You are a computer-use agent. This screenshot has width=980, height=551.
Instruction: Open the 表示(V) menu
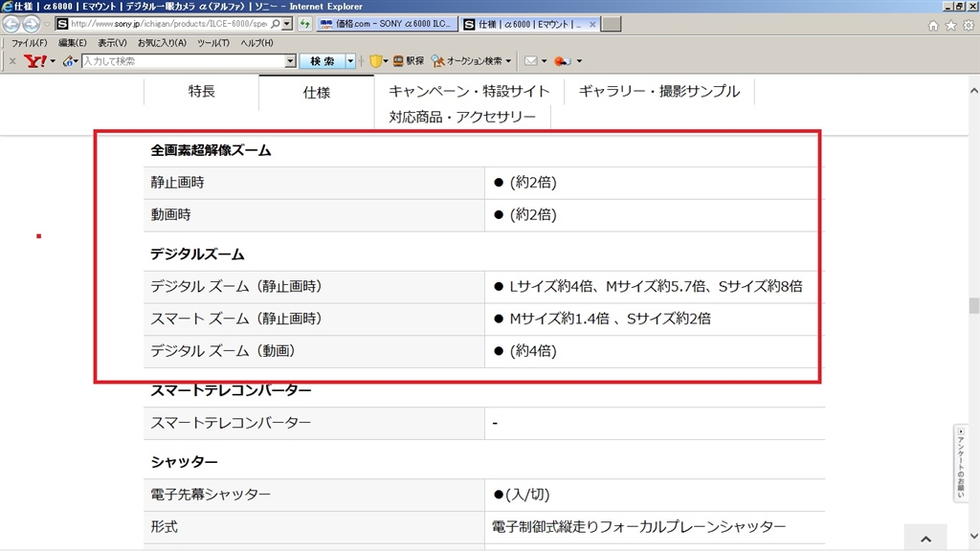pyautogui.click(x=112, y=43)
